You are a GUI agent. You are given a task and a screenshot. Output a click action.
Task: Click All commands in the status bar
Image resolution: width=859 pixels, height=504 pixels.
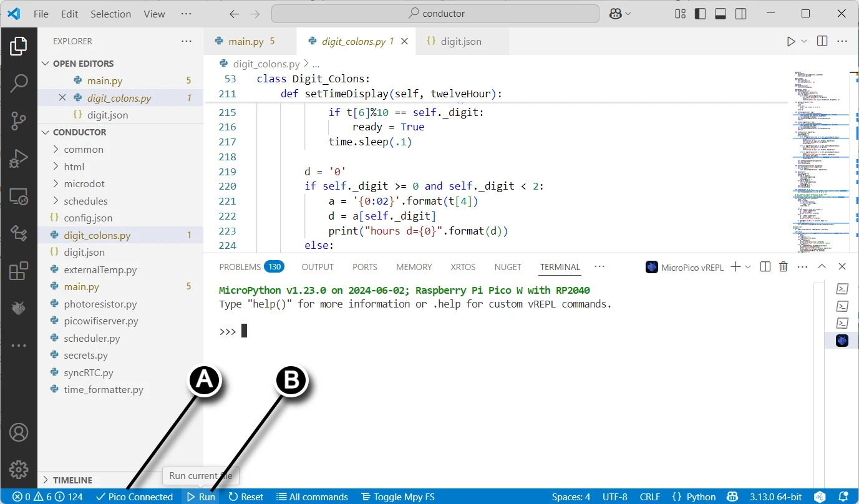(x=313, y=497)
